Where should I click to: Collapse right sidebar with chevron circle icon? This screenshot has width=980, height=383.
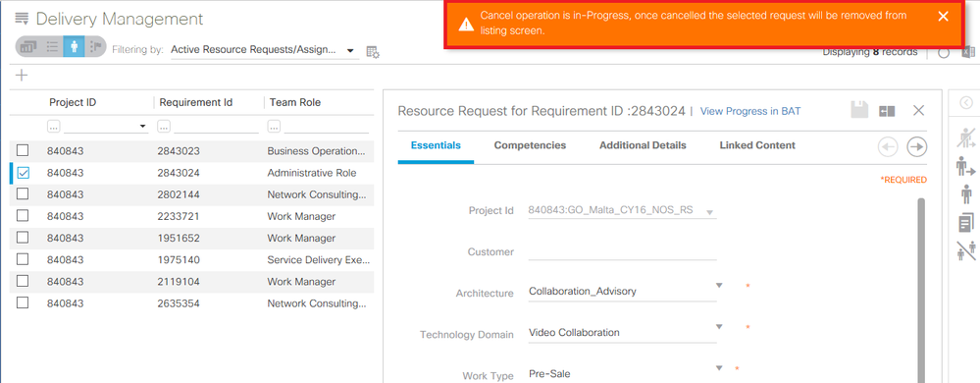point(965,103)
